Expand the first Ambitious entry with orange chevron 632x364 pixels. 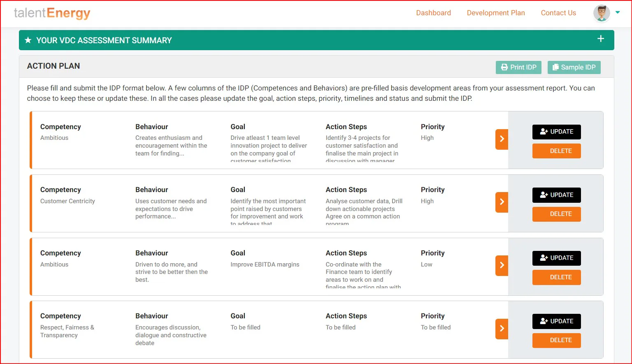click(501, 139)
